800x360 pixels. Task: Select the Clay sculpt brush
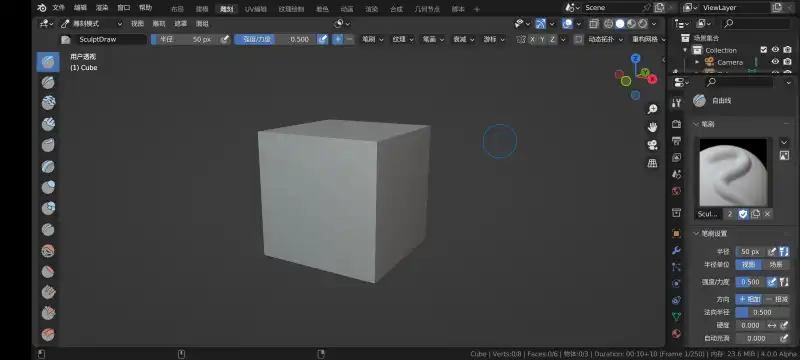point(48,104)
